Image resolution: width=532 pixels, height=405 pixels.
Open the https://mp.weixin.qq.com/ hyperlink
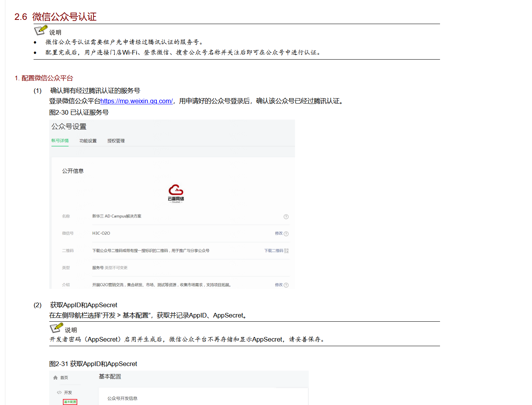137,101
